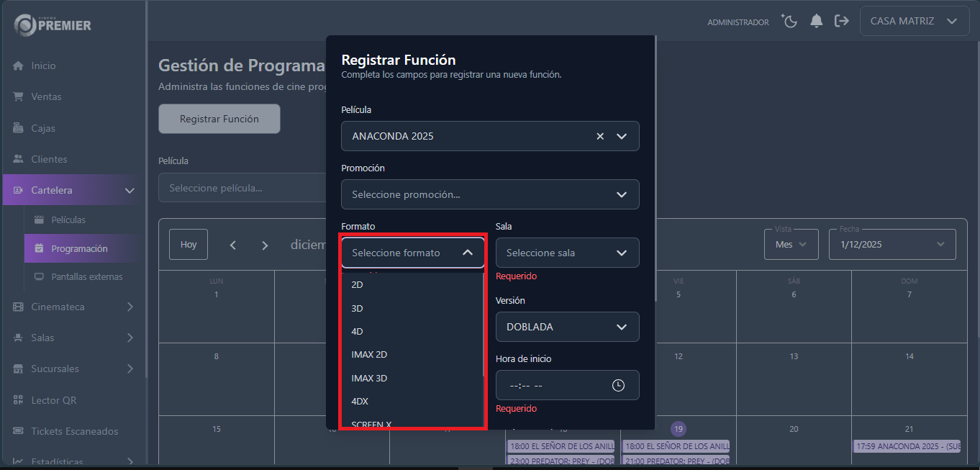This screenshot has height=470, width=980.
Task: Collapse the Cartelera sidebar section
Action: 130,191
